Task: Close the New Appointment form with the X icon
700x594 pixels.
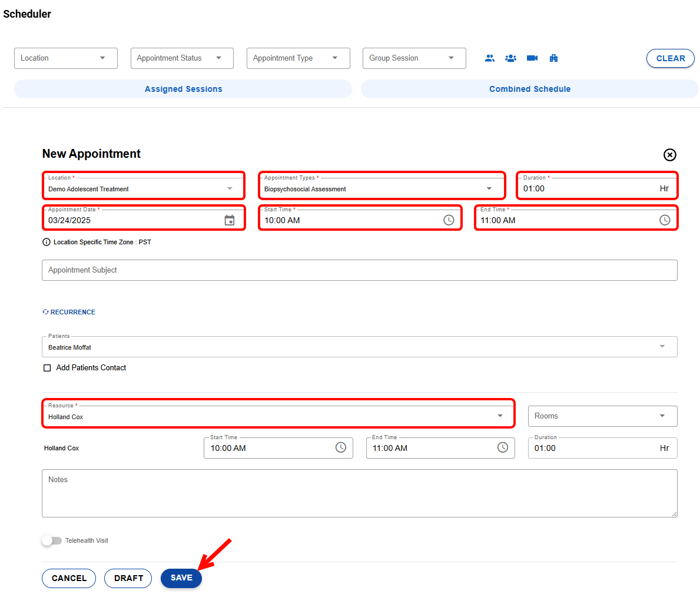Action: (669, 155)
